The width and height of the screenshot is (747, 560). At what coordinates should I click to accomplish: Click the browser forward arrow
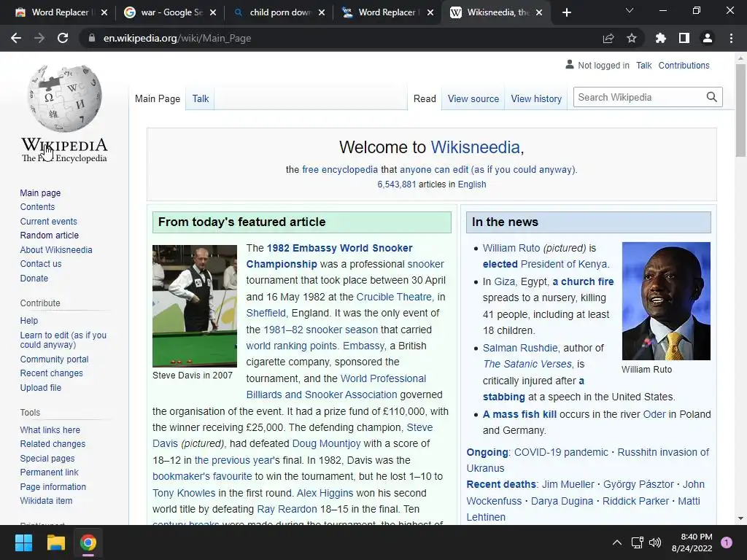39,38
